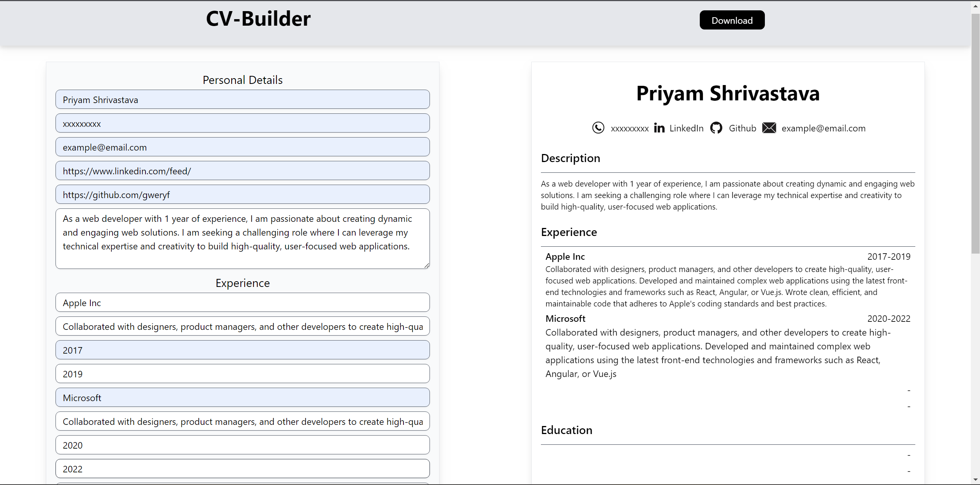This screenshot has height=485, width=980.
Task: Focus the 2017 start year field
Action: pos(243,350)
